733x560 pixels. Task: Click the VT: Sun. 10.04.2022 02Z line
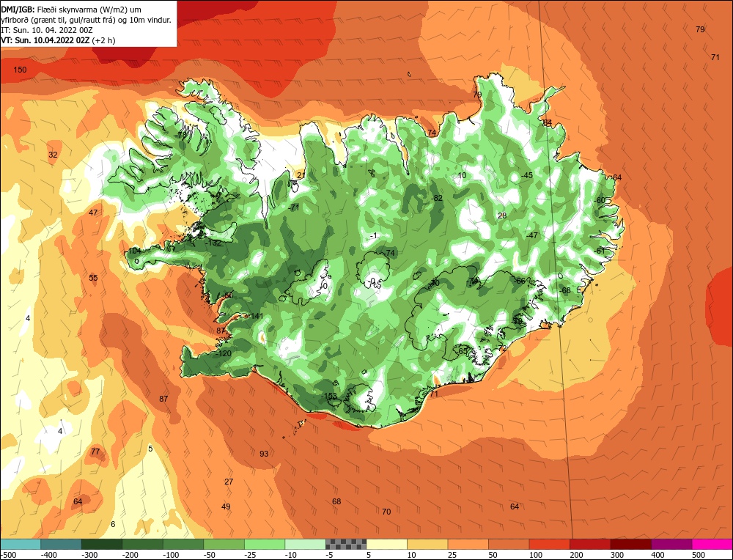point(58,40)
